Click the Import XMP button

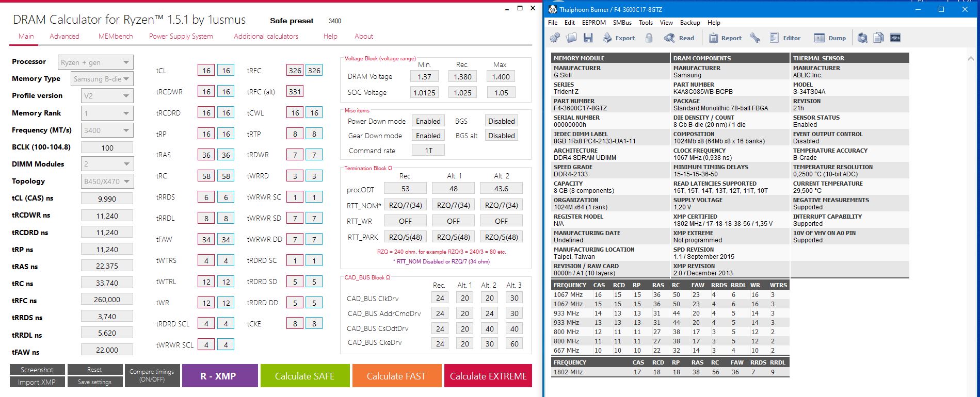37,382
